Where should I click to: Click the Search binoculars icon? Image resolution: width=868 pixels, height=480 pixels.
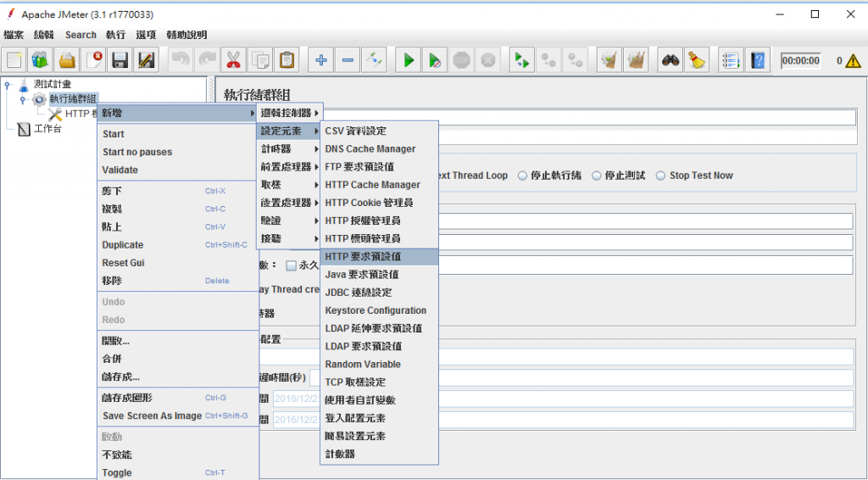(x=670, y=60)
